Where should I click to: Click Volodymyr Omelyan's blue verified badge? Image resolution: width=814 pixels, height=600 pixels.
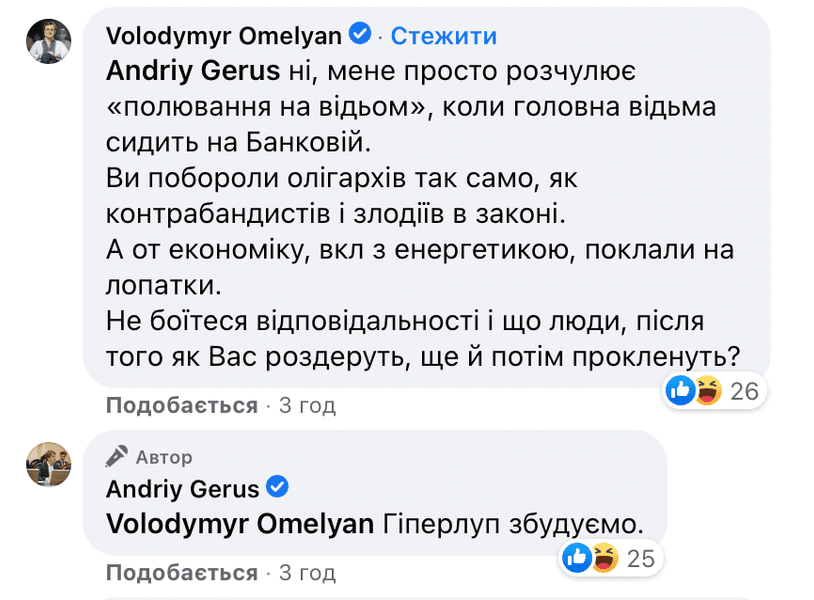[358, 34]
